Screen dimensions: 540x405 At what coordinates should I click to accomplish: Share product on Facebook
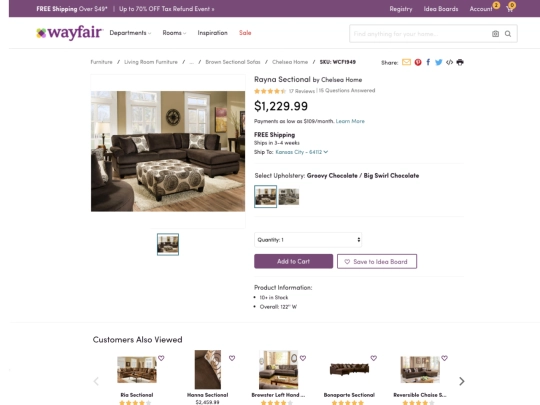428,62
